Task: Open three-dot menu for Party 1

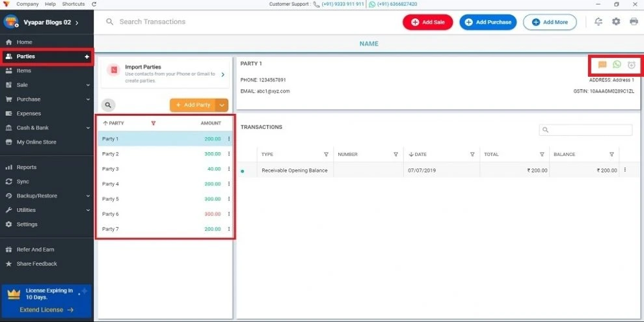Action: pos(229,139)
